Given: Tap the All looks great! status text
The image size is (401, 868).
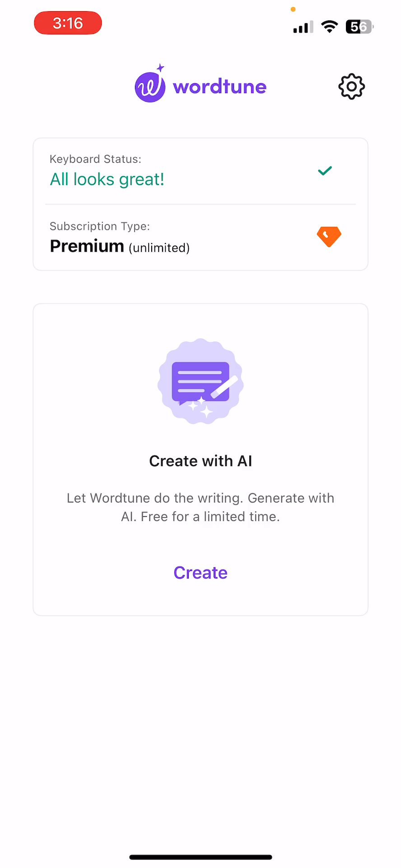Looking at the screenshot, I should [x=107, y=179].
